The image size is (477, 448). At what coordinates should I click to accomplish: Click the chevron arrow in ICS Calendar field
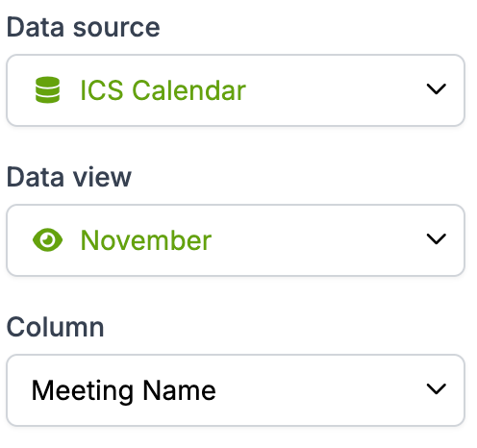[x=437, y=89]
